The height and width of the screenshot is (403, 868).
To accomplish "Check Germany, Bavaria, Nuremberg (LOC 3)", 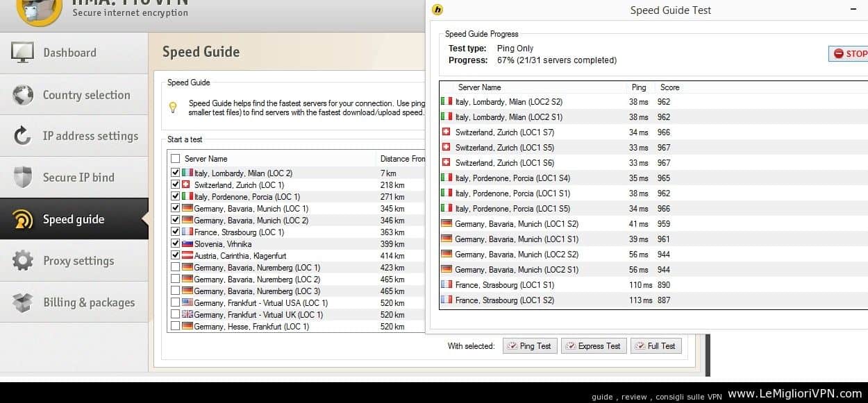I will coord(175,291).
